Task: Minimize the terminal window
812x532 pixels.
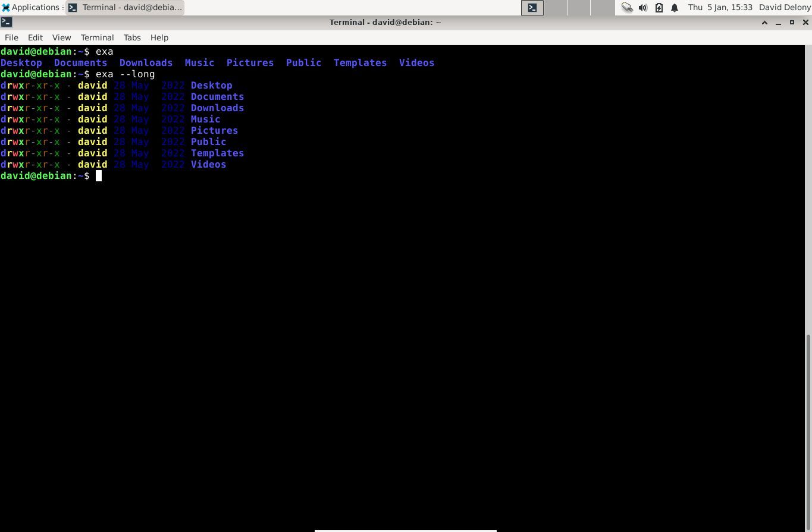Action: pos(778,23)
